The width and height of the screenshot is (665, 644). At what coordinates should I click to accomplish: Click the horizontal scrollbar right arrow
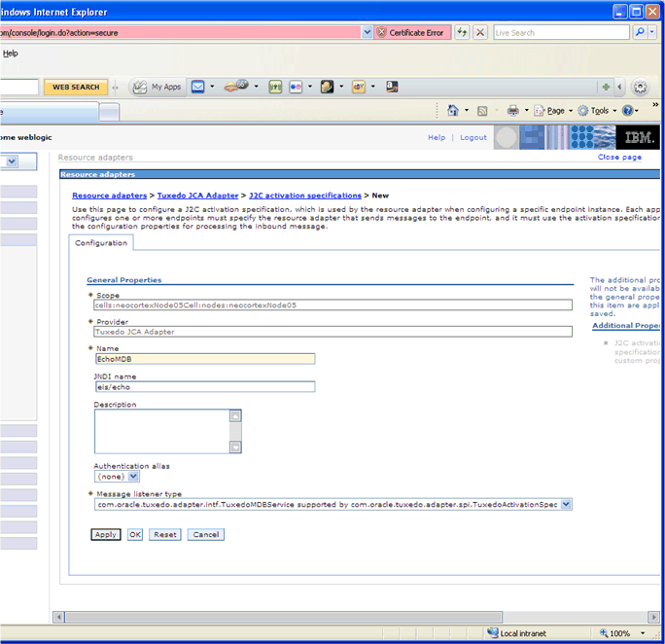(653, 617)
